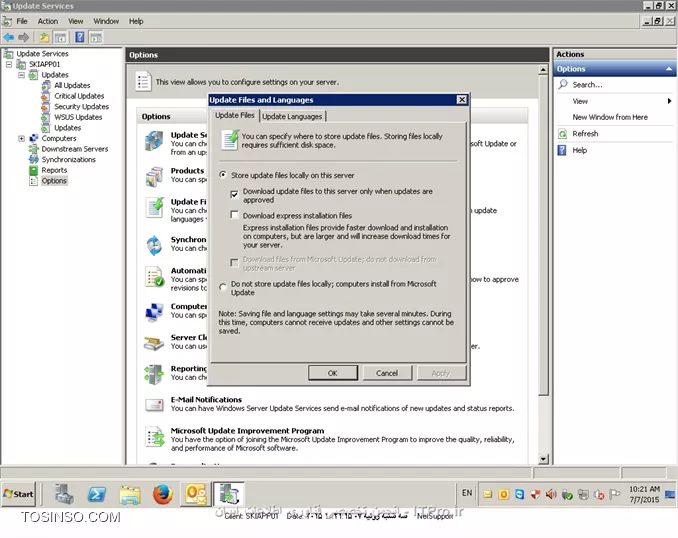
Task: Open Outlook from the taskbar
Action: click(196, 494)
